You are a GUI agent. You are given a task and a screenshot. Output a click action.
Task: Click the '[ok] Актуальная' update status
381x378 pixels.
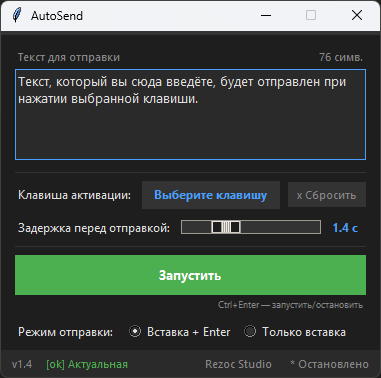pos(87,364)
